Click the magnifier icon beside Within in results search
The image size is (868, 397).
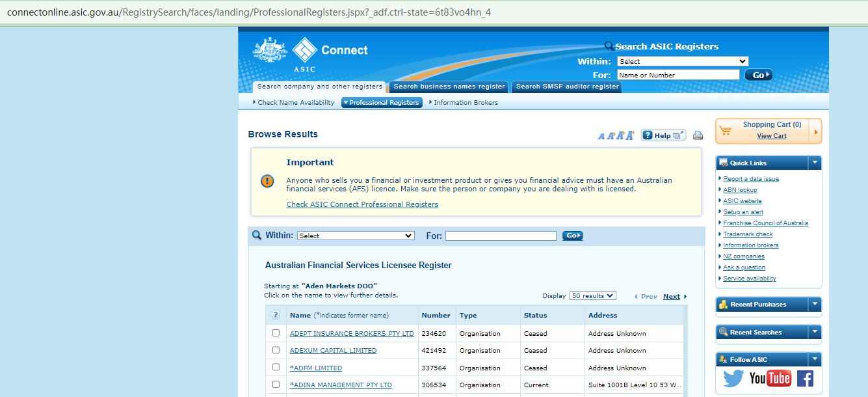257,236
